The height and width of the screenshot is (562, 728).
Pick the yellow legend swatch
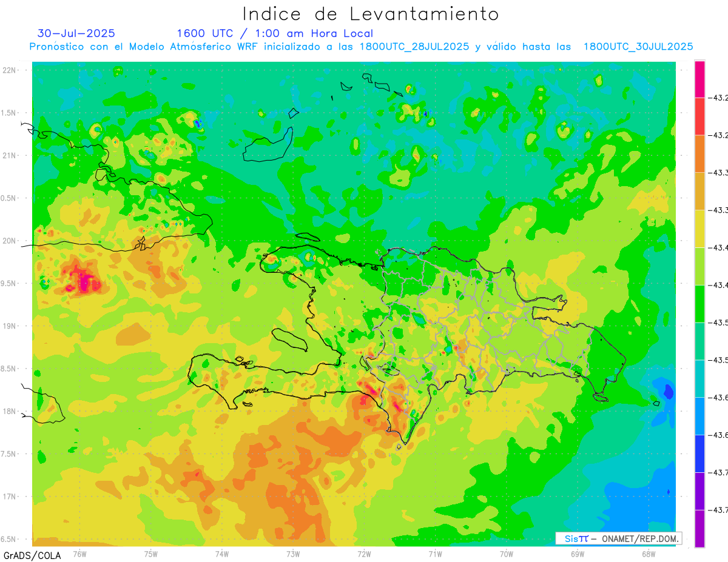tap(699, 229)
